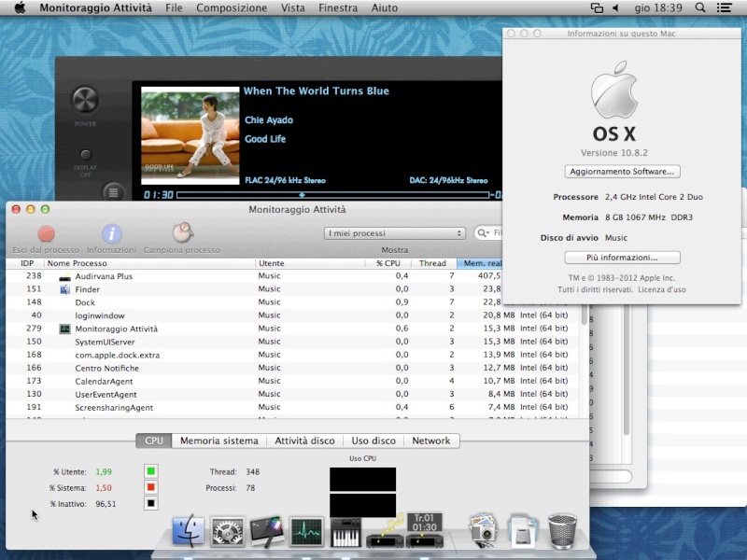
Task: Open process Informazioni toolbar icon
Action: (x=111, y=233)
